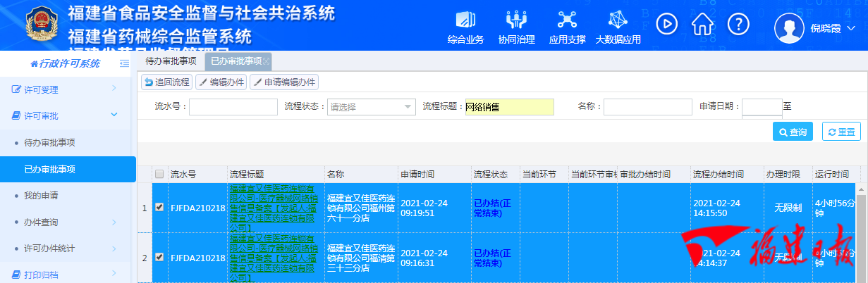
Task: Open the 协同治理 module icon
Action: coord(516,21)
